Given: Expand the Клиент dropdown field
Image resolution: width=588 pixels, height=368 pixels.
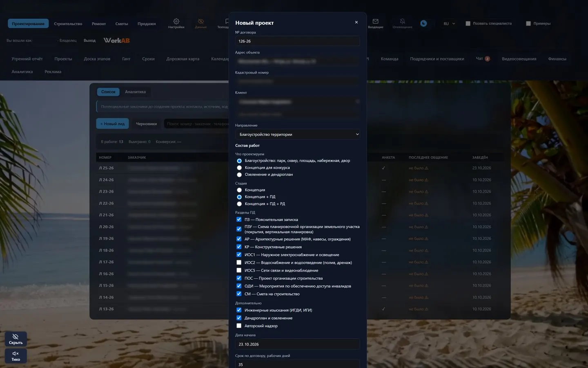Looking at the screenshot, I should pos(298,101).
